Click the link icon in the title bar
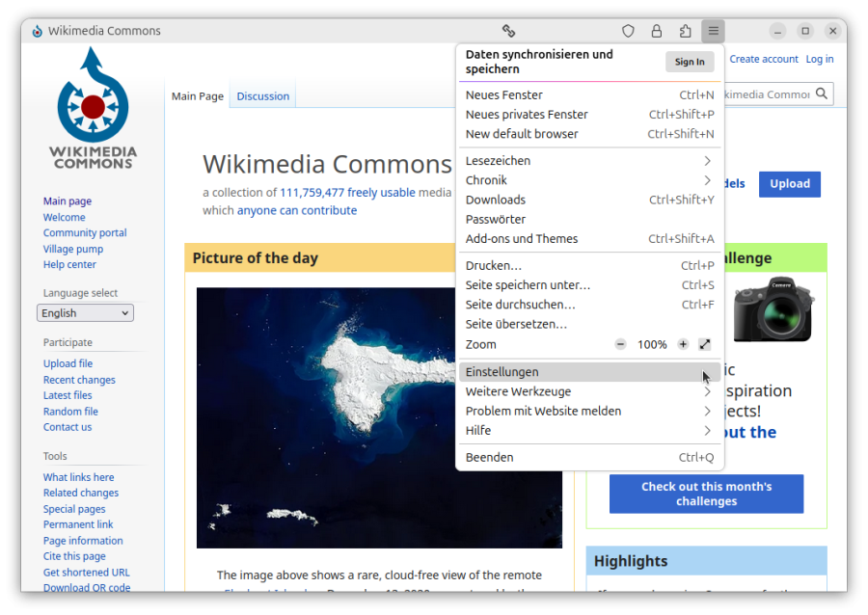Image resolution: width=868 pixels, height=615 pixels. [508, 31]
